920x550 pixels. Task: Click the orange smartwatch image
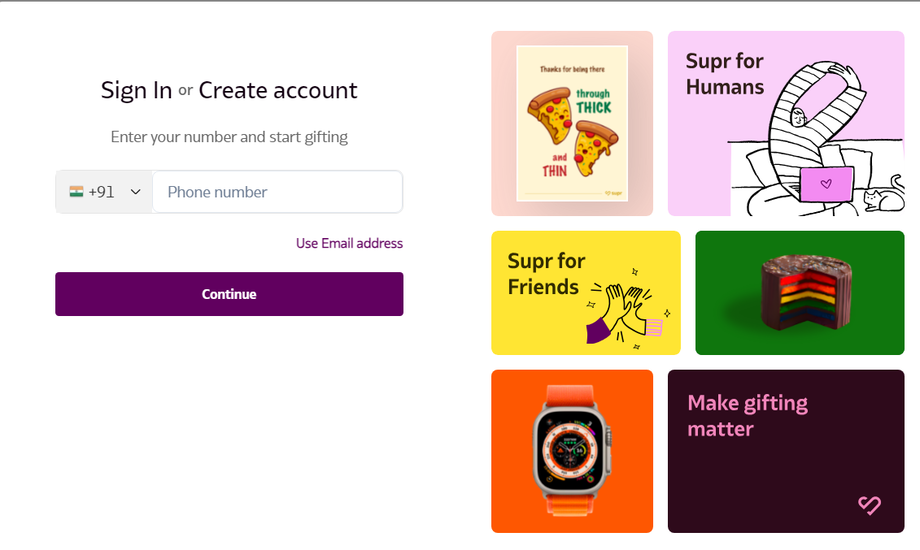[572, 451]
